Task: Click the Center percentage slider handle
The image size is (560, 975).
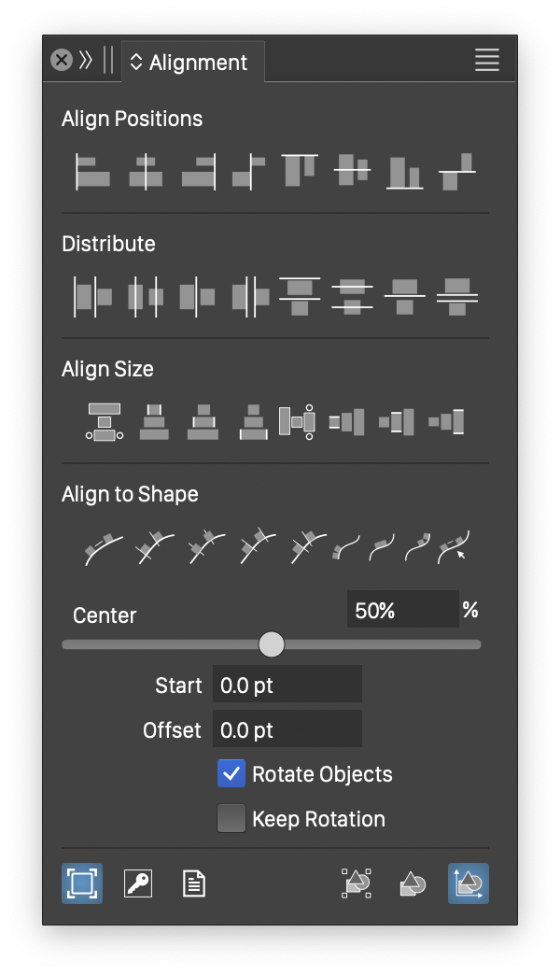Action: (x=272, y=643)
